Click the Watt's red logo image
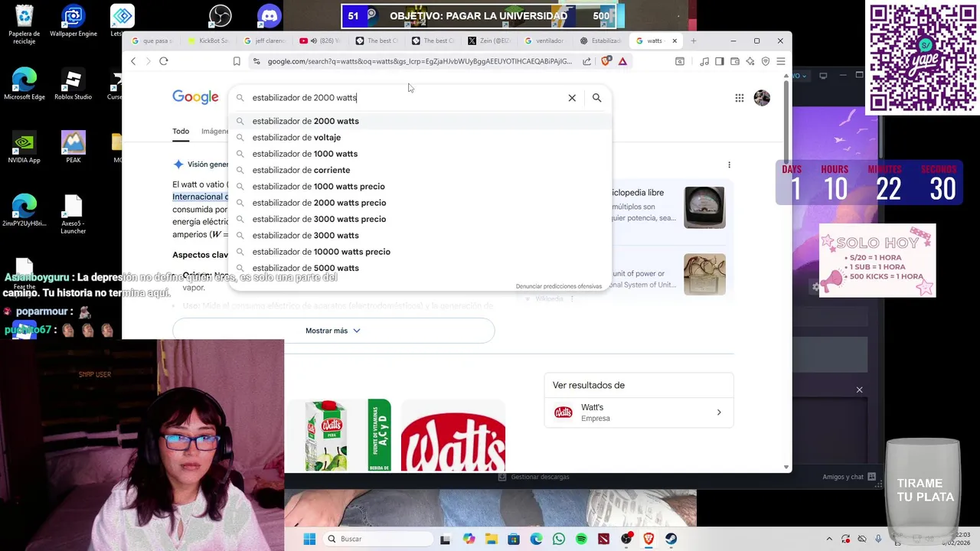Screen dimensions: 980x551 452,435
